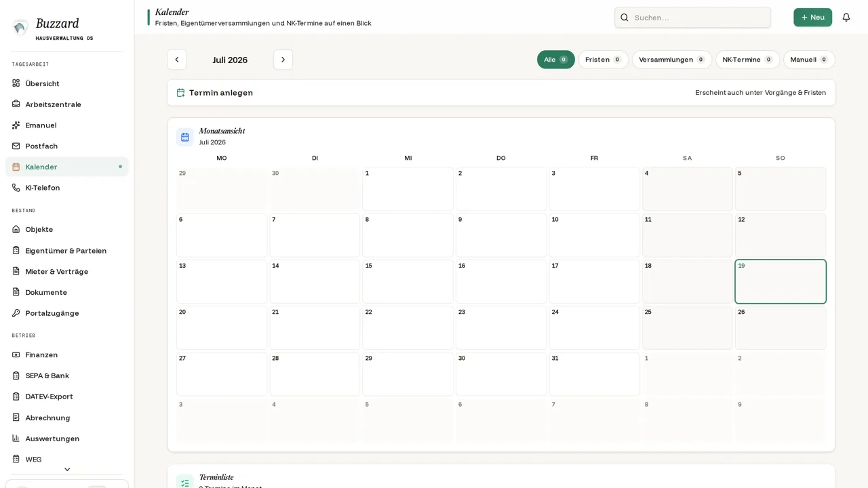Open DATEV-Export page

click(x=67, y=396)
